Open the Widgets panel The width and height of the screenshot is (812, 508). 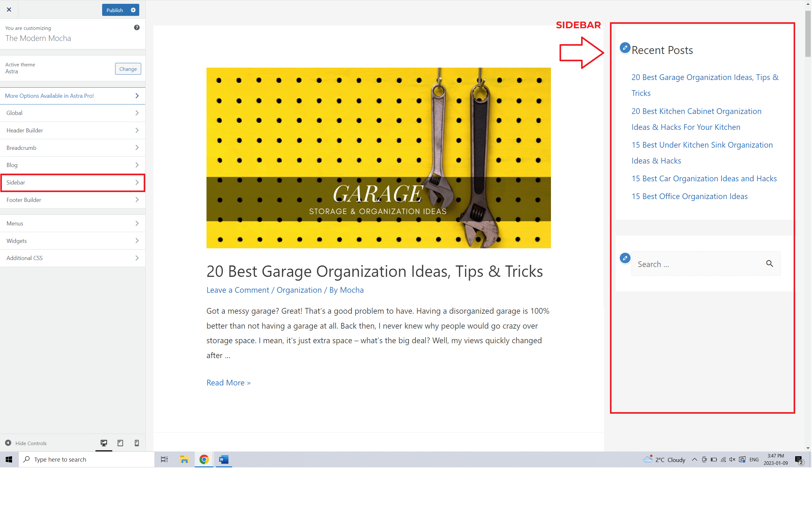[x=72, y=241]
